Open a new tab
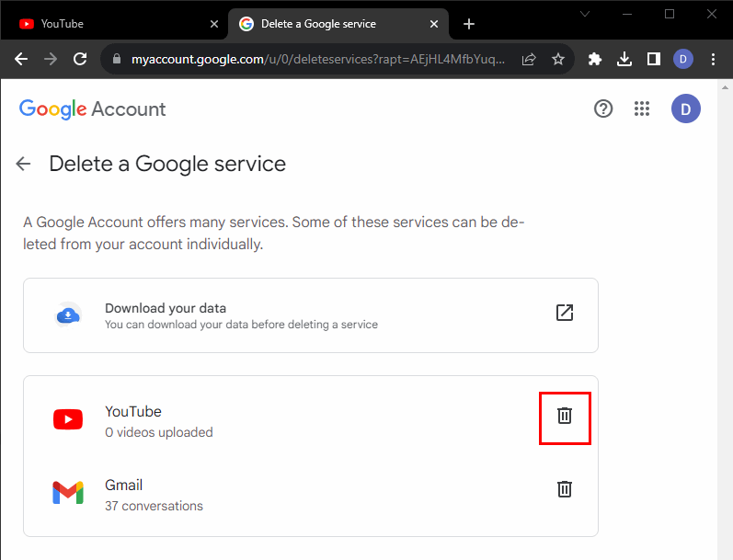Image resolution: width=733 pixels, height=560 pixels. click(469, 24)
